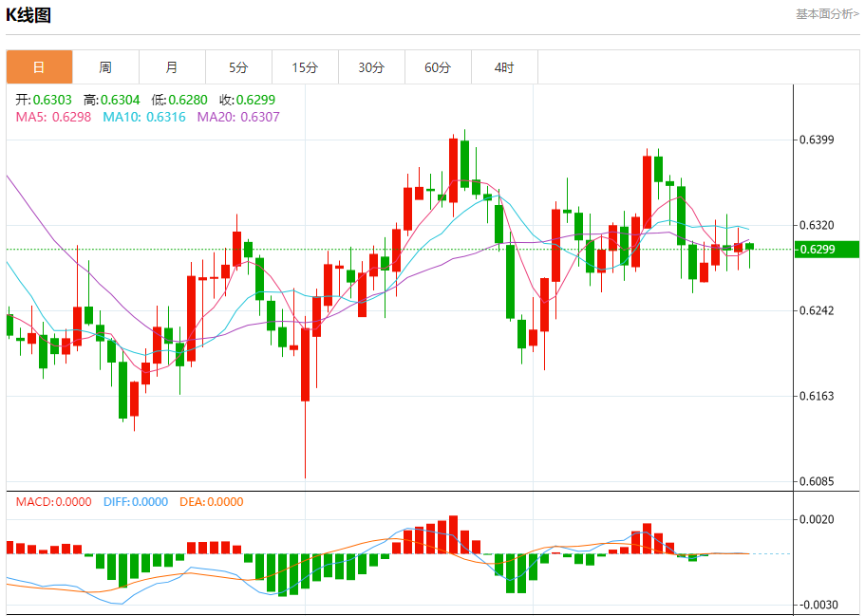The image size is (865, 616).
Task: Open the 5分 interval tab
Action: 238,67
